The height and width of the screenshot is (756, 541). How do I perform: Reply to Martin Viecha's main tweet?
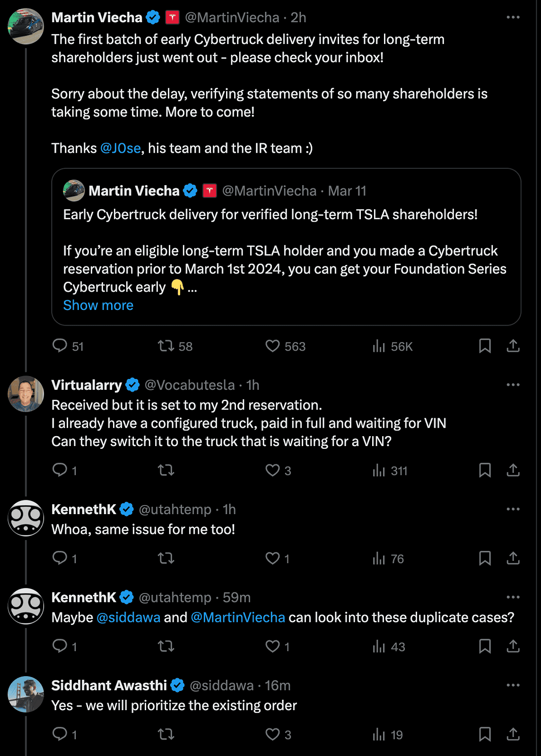pos(68,346)
